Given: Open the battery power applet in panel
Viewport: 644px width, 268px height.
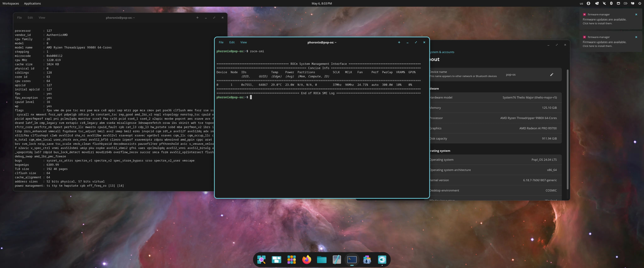Looking at the screenshot, I should point(625,3).
